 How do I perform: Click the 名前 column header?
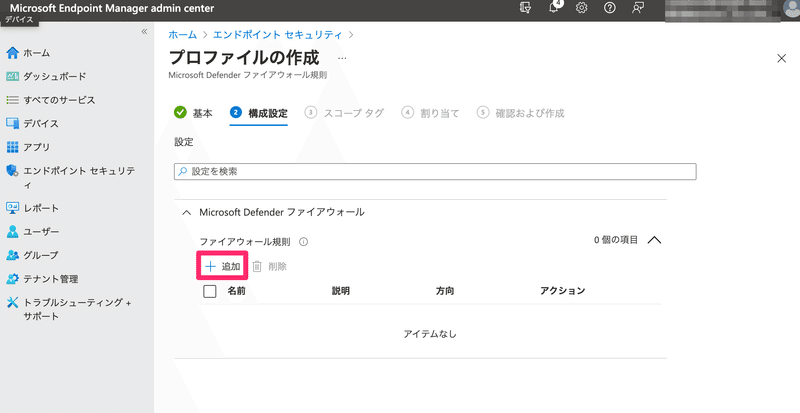236,290
